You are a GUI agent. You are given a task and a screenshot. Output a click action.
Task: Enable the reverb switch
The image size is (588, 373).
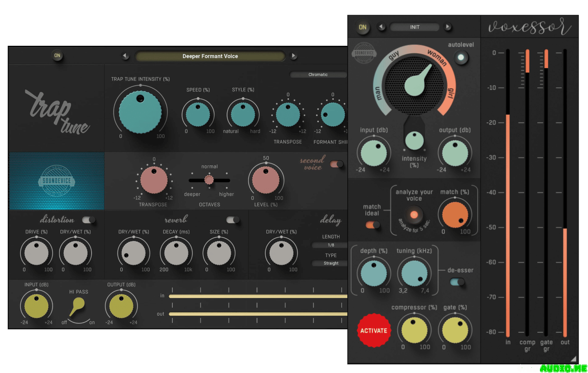click(233, 220)
